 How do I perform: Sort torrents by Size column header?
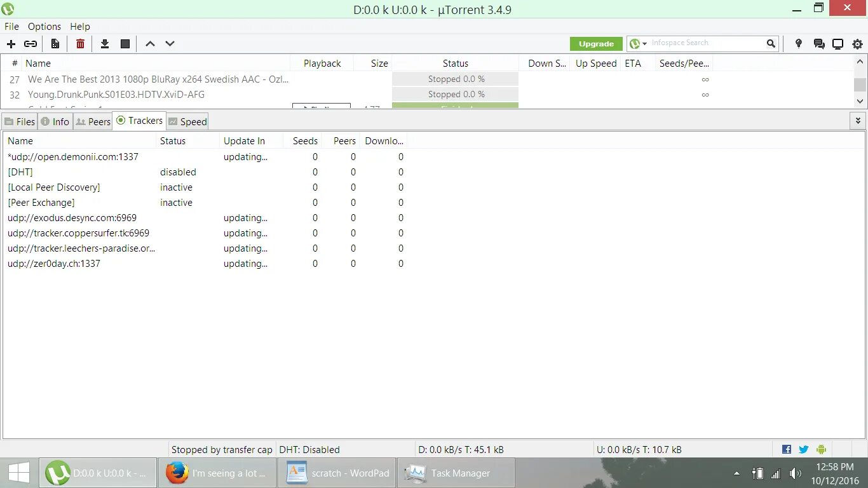pyautogui.click(x=372, y=63)
